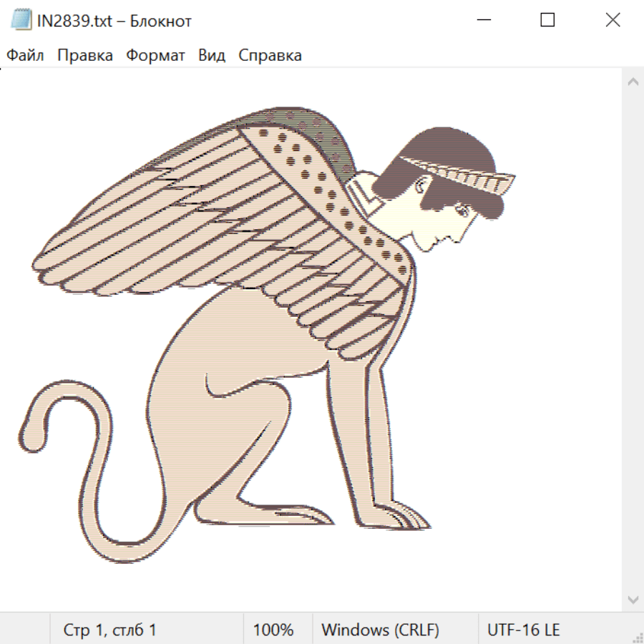Expand the Формат menu
Viewport: 644px width, 644px height.
point(155,56)
